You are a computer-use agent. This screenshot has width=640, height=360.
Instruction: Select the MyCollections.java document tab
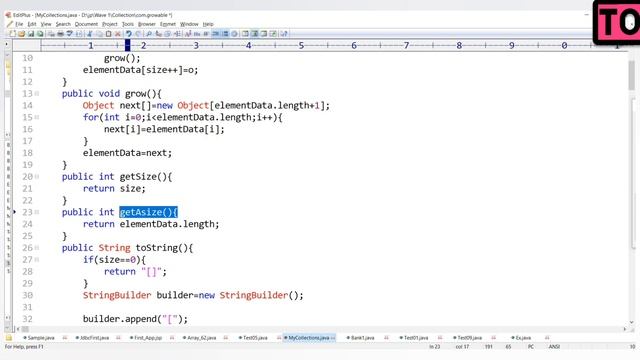309,338
